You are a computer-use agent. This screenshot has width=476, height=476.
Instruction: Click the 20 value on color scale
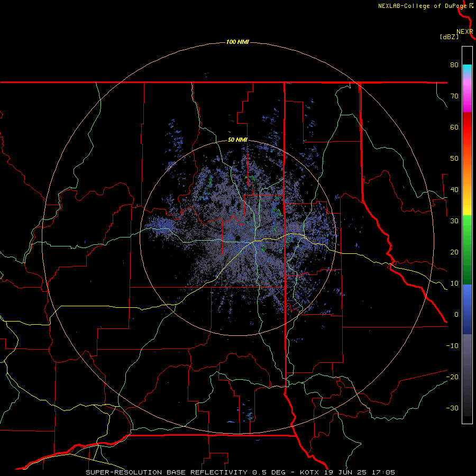454,252
